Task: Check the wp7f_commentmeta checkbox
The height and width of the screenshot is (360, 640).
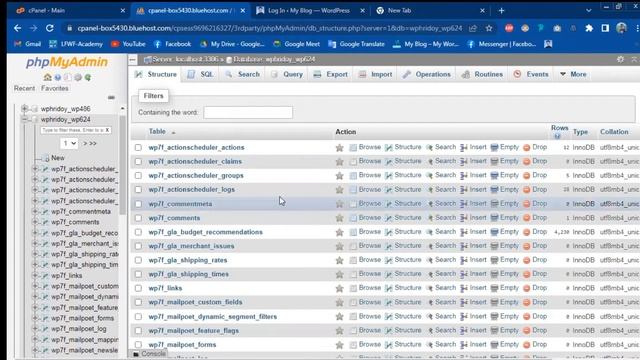Action: tap(138, 204)
